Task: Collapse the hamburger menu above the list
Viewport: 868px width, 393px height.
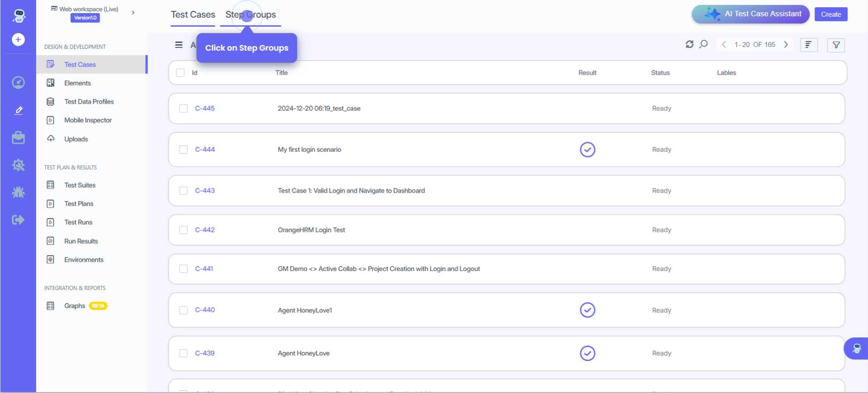Action: 179,45
